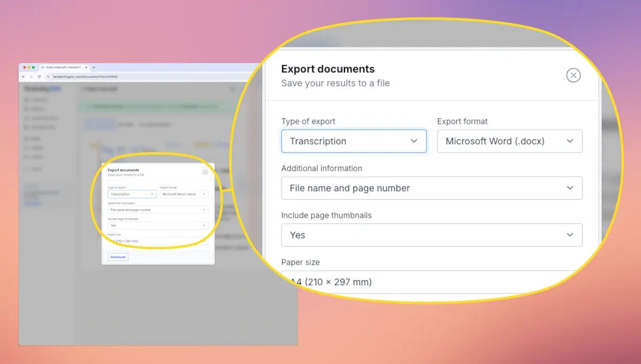
Task: Click the browser back arrow
Action: (x=23, y=76)
